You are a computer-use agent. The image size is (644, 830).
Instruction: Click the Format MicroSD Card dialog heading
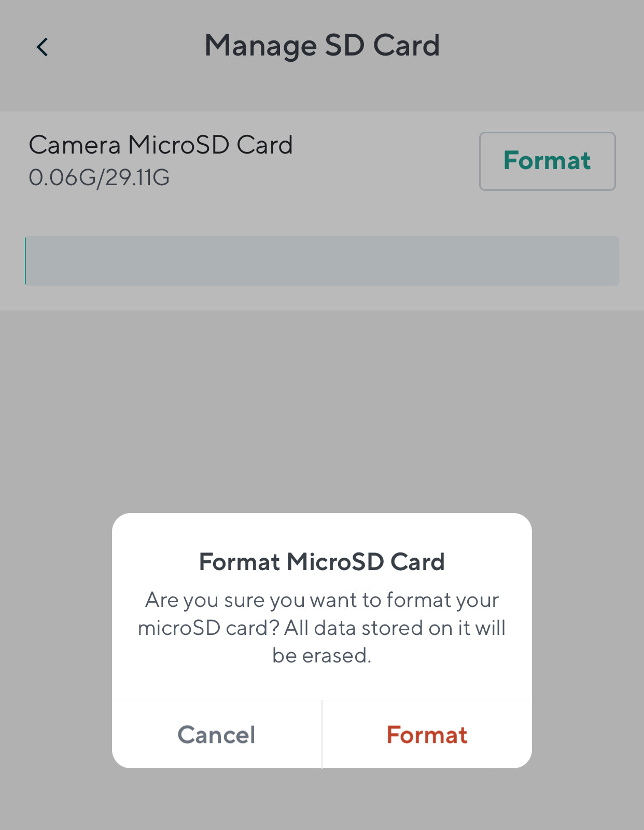coord(322,562)
